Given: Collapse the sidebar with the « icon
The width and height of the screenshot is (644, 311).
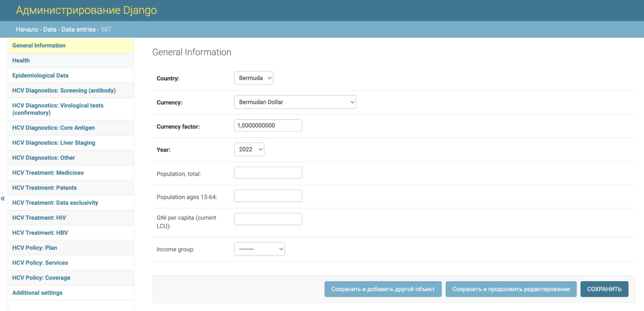Looking at the screenshot, I should tap(3, 198).
